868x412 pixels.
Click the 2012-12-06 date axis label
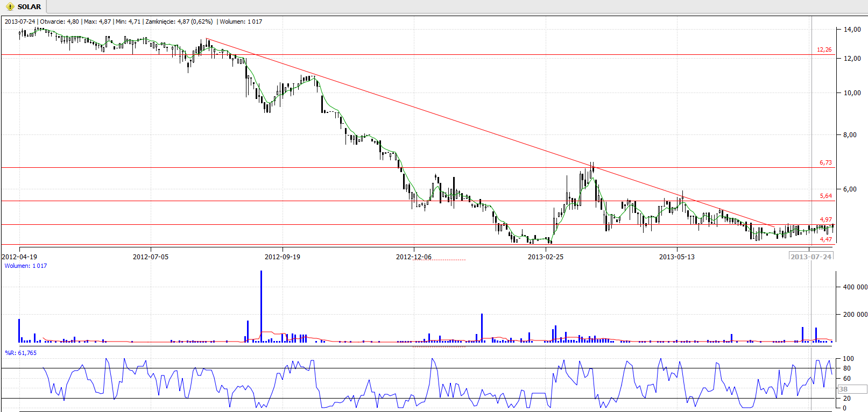point(414,257)
